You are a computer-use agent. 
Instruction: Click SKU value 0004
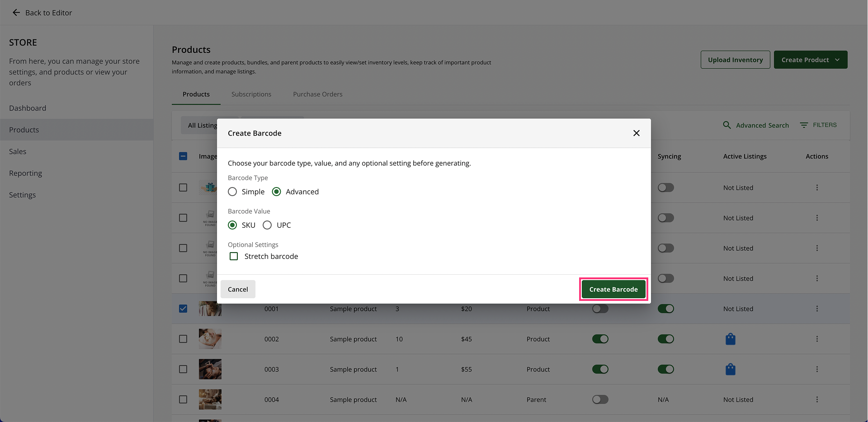272,399
